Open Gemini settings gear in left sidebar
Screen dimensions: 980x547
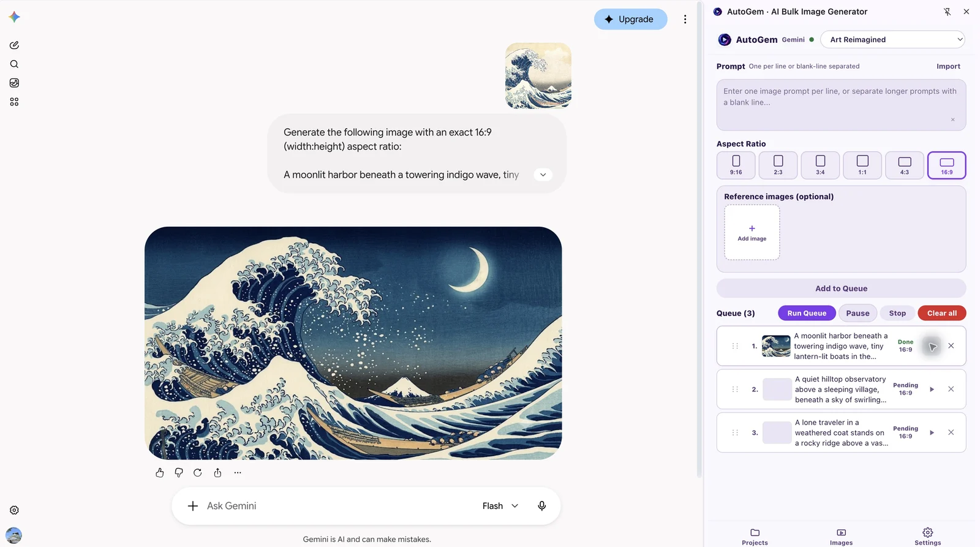(x=14, y=510)
